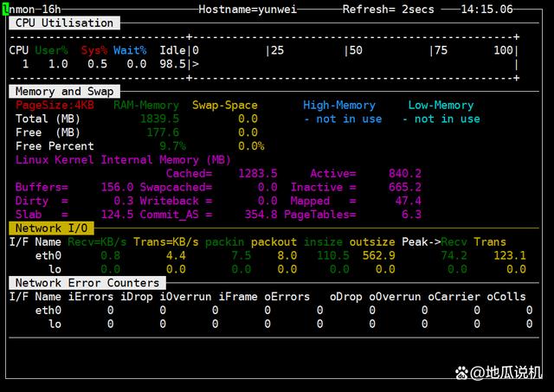This screenshot has width=554, height=392.
Task: Click the 74.2 peak Recv value
Action: pyautogui.click(x=454, y=255)
